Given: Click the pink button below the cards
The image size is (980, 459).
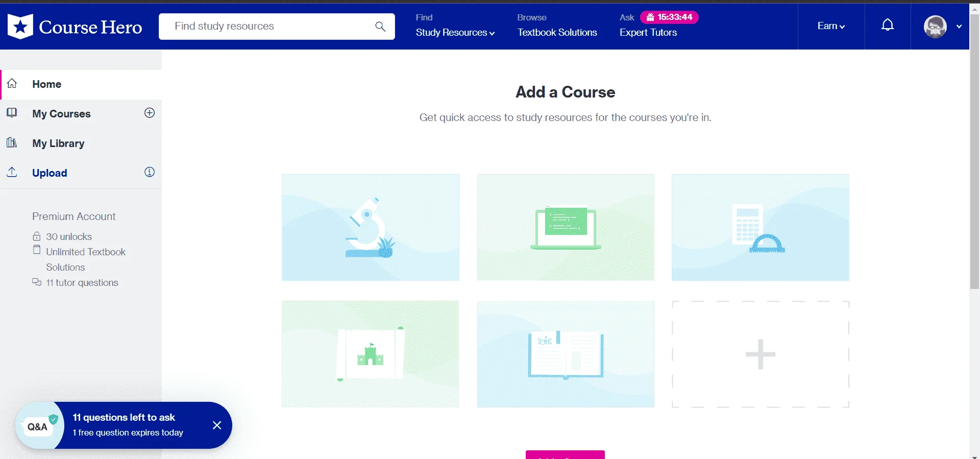Looking at the screenshot, I should 565,454.
